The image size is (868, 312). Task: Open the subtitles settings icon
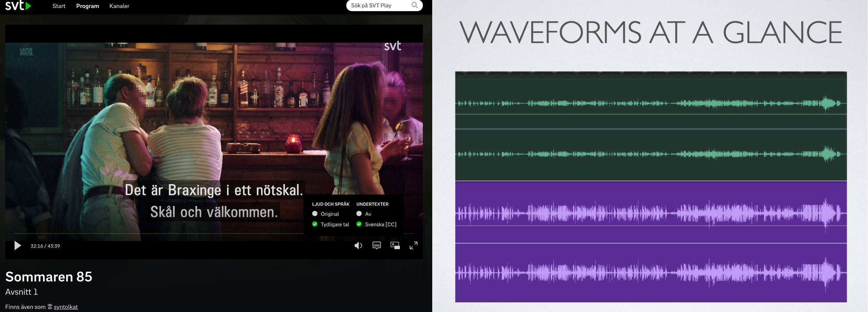(x=377, y=245)
